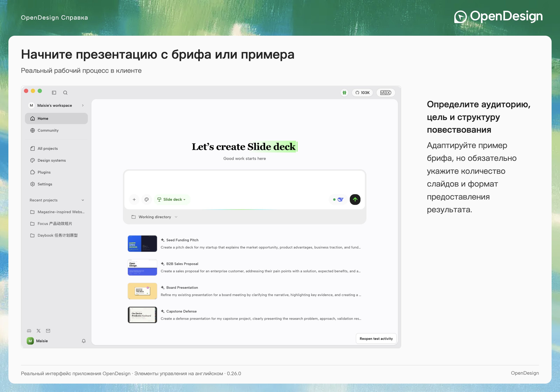Click the Board Presentation thumbnail
Image resolution: width=560 pixels, height=392 pixels.
tap(142, 291)
